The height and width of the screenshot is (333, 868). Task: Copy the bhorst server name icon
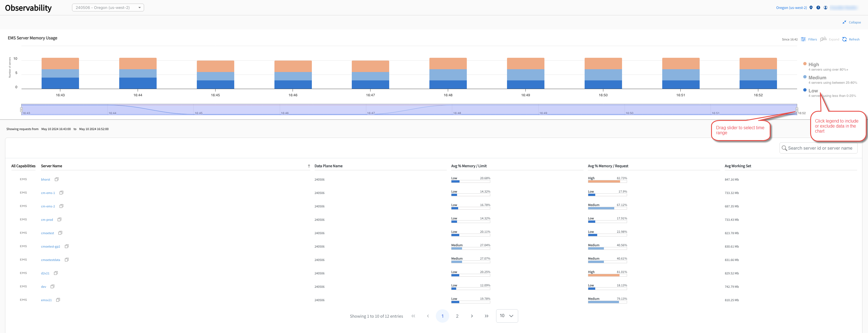[x=57, y=179]
